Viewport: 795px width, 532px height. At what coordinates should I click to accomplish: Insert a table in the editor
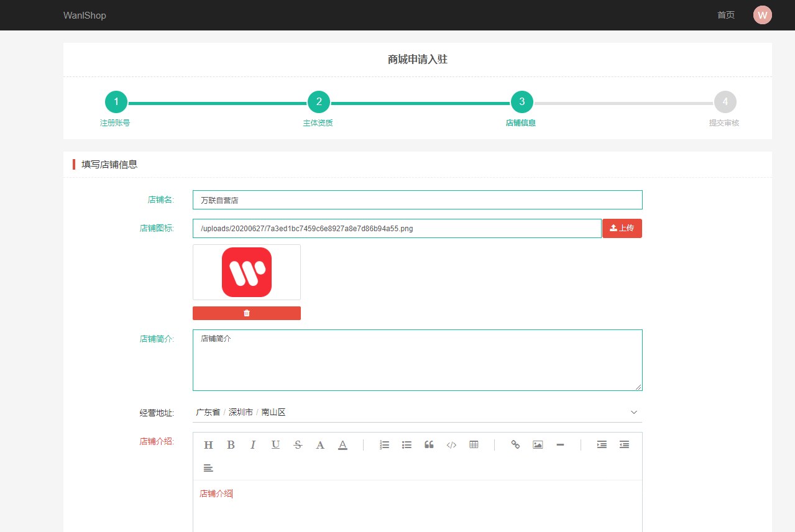tap(474, 445)
